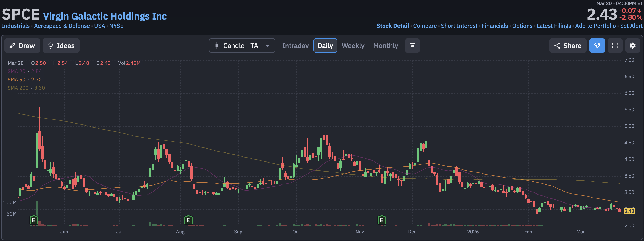This screenshot has width=644, height=241.
Task: Click the 100M volume axis label
Action: tap(10, 203)
